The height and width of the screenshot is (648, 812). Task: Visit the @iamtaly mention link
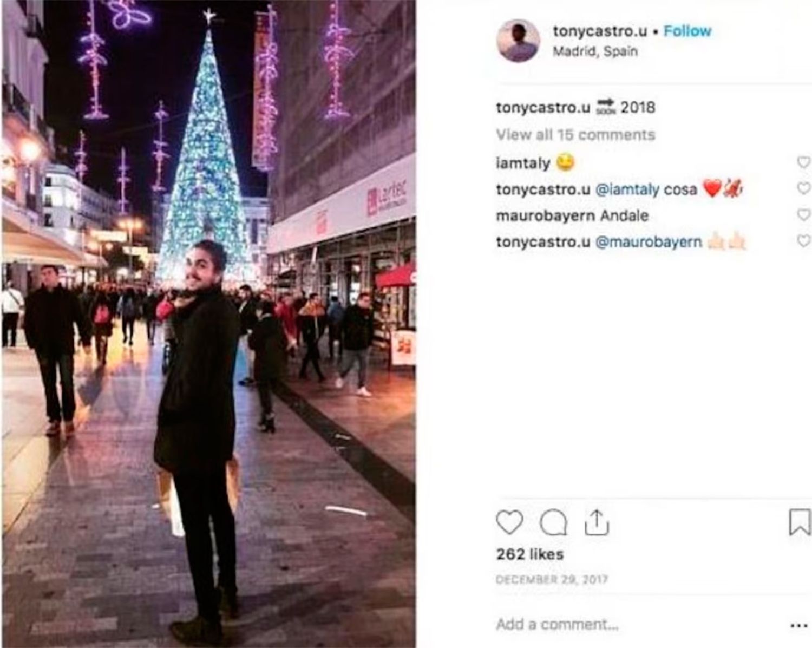pyautogui.click(x=627, y=189)
